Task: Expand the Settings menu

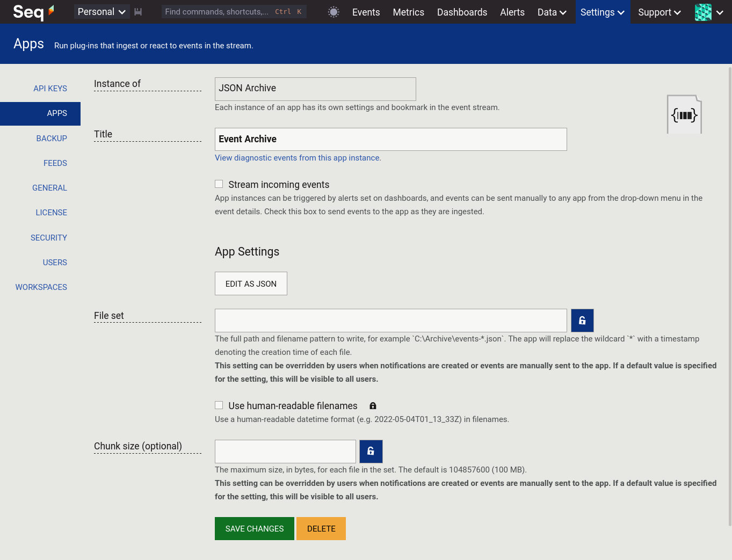Action: [x=603, y=12]
